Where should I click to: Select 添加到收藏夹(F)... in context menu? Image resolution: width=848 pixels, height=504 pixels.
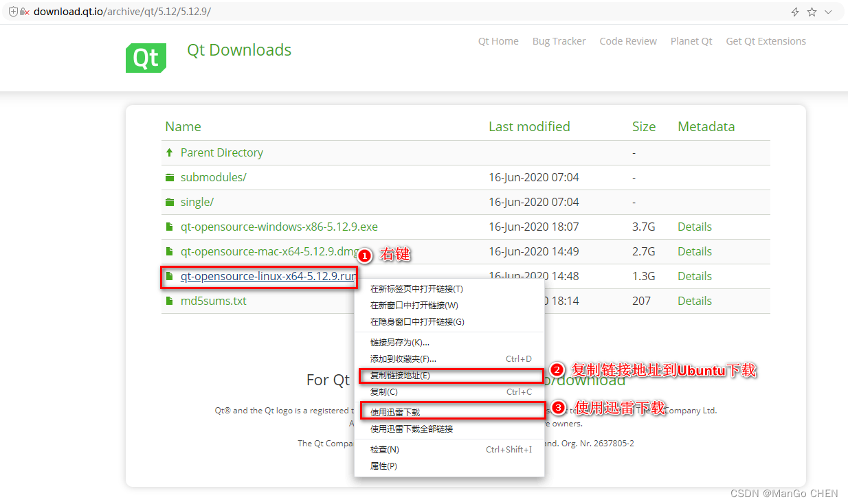coord(449,358)
